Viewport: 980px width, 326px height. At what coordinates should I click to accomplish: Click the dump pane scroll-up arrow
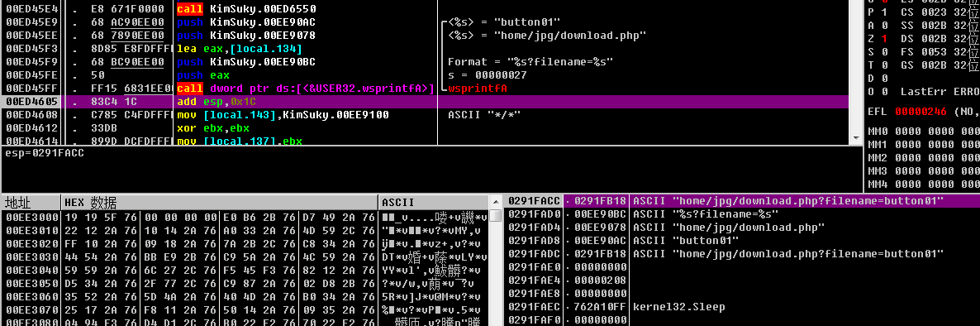point(496,203)
